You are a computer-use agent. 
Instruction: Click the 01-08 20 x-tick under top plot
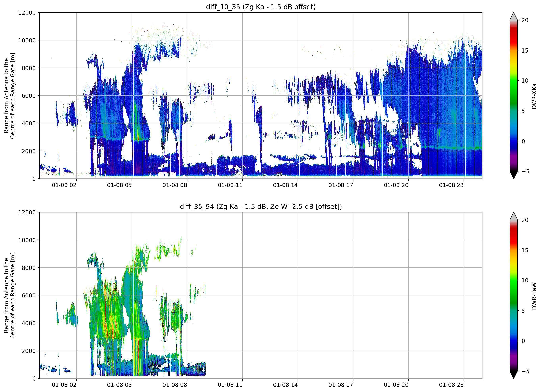(x=396, y=185)
